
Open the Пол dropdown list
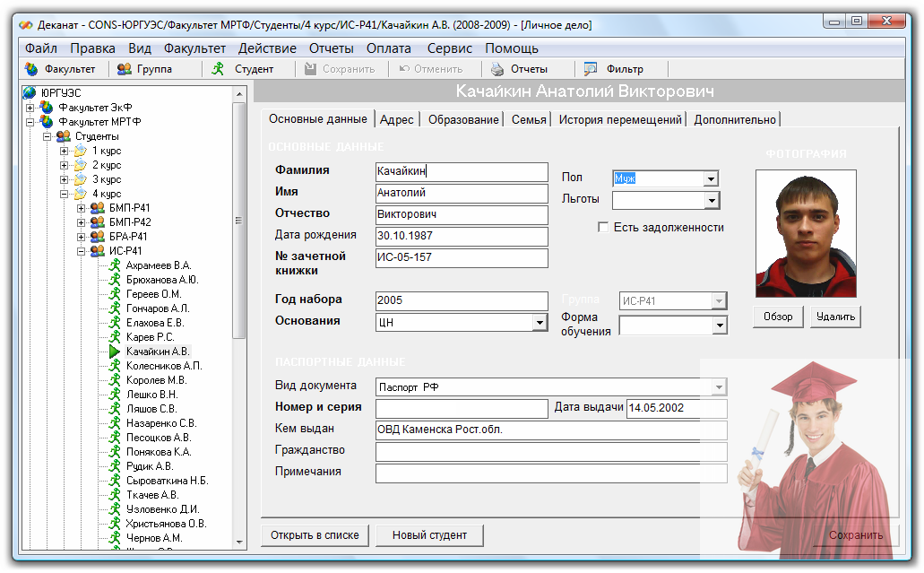711,179
